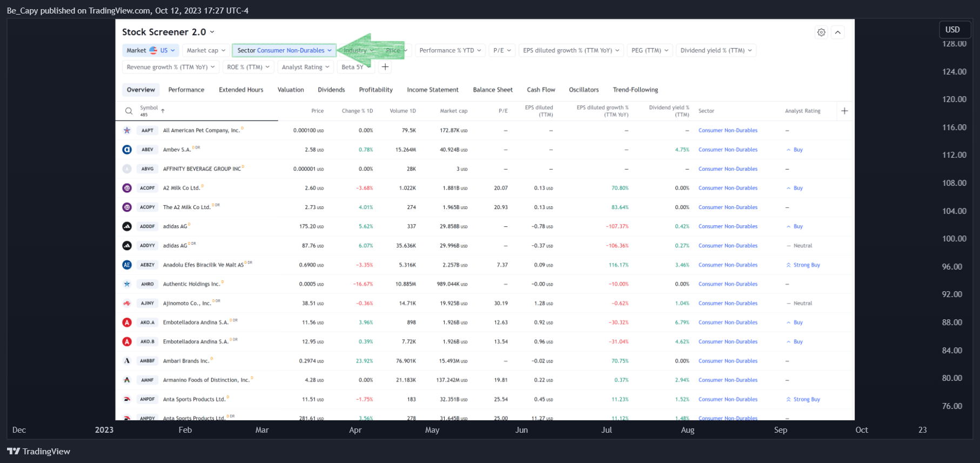Switch to the Balance Sheet tab
The height and width of the screenshot is (463, 980).
coord(493,90)
